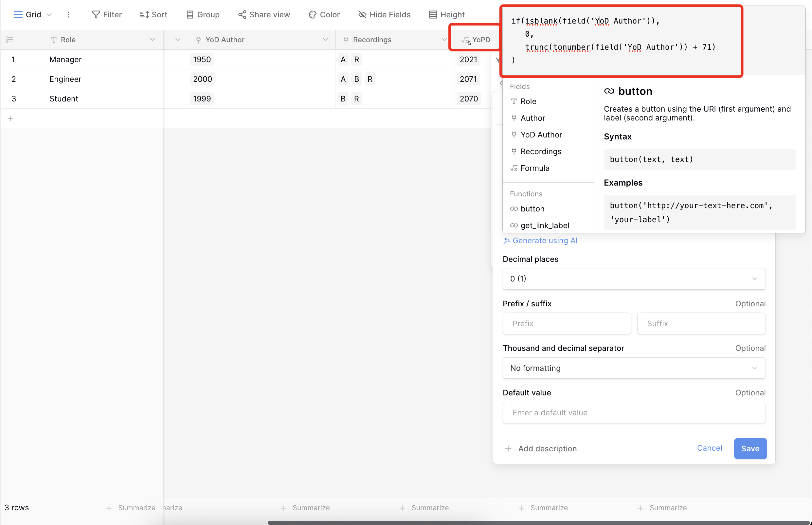
Task: Open the Sort tool
Action: coord(153,15)
